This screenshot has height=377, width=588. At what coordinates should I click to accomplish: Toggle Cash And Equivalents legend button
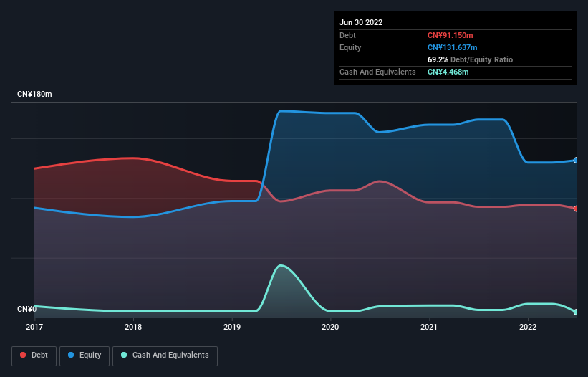[165, 355]
